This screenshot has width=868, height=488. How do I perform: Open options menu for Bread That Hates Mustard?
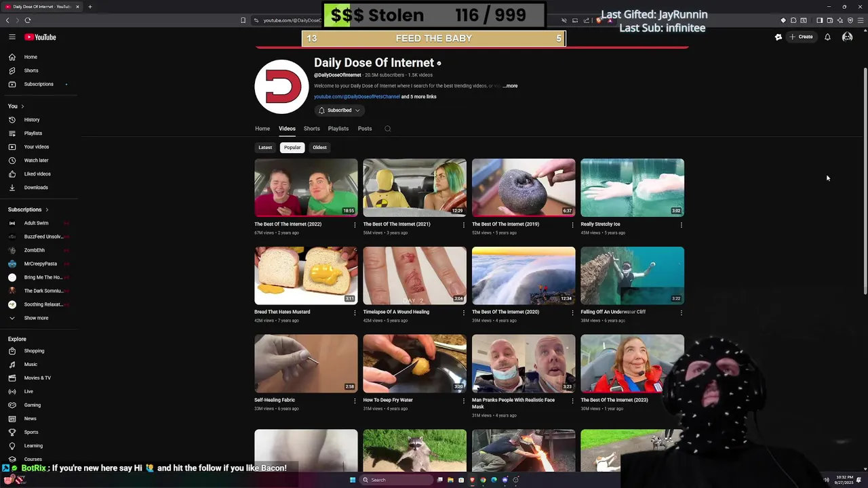[355, 312]
